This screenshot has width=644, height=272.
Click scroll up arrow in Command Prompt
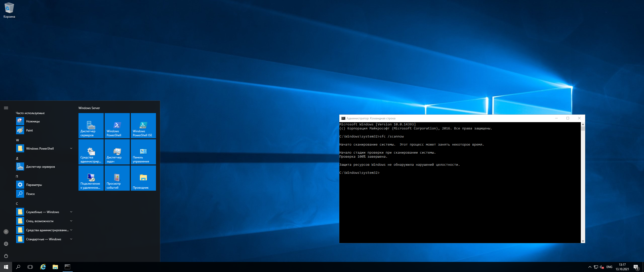(583, 124)
